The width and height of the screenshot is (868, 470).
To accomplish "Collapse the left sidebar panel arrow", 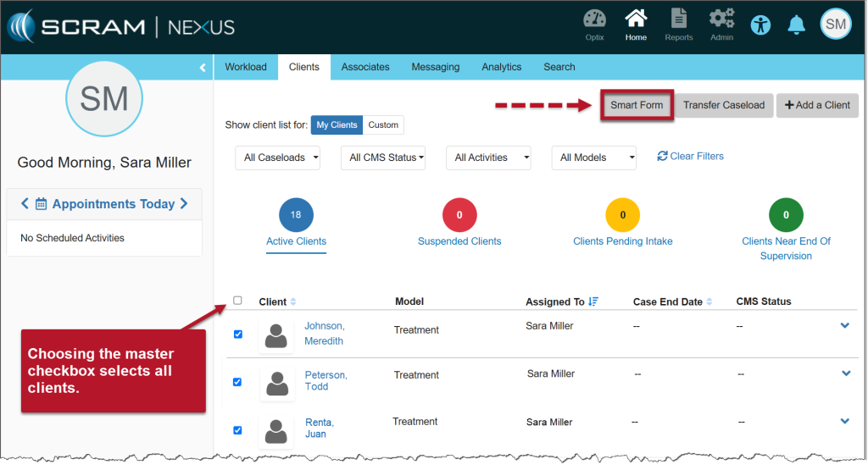I will coord(203,68).
